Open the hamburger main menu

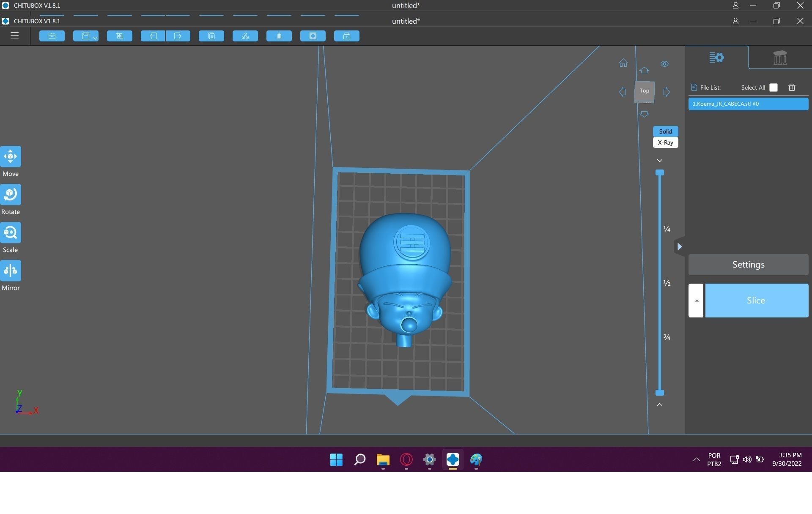[x=14, y=36]
